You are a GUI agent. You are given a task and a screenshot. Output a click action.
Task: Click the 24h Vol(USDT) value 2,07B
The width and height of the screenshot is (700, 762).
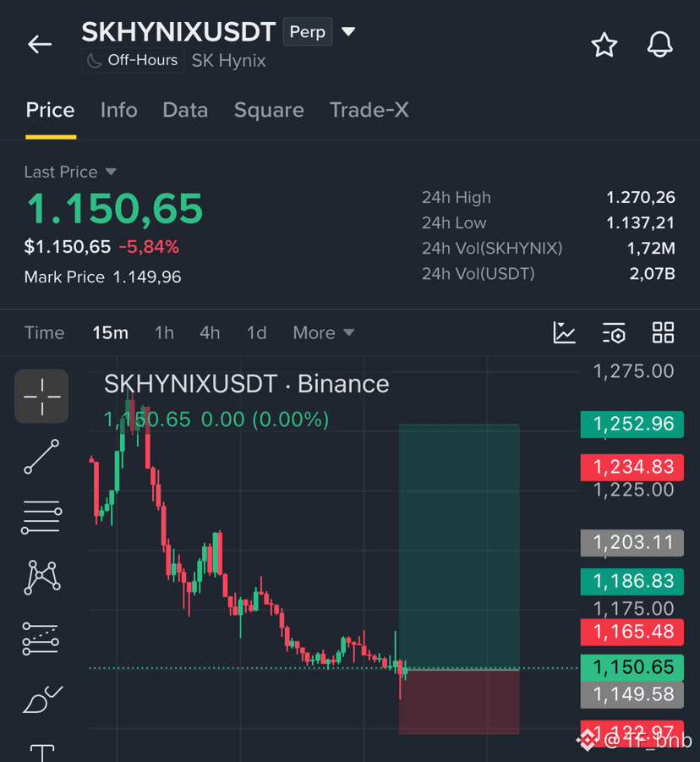tap(653, 274)
